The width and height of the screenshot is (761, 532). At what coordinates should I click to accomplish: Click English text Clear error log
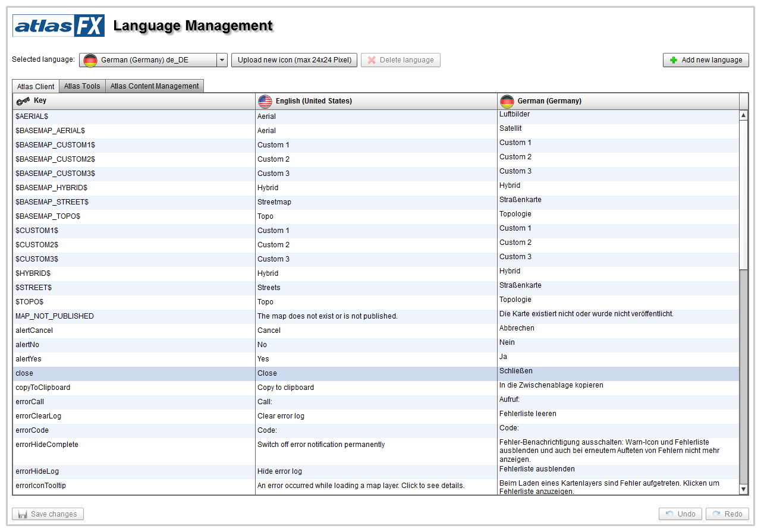tap(281, 416)
